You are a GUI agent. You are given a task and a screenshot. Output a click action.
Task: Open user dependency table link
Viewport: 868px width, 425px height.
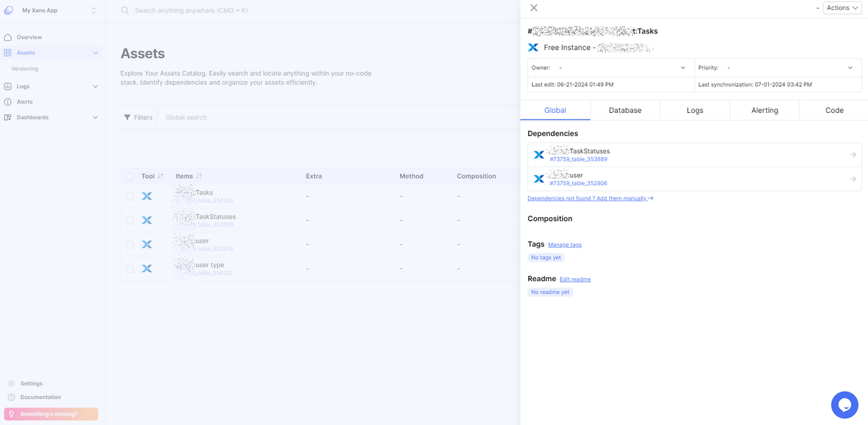[x=578, y=183]
